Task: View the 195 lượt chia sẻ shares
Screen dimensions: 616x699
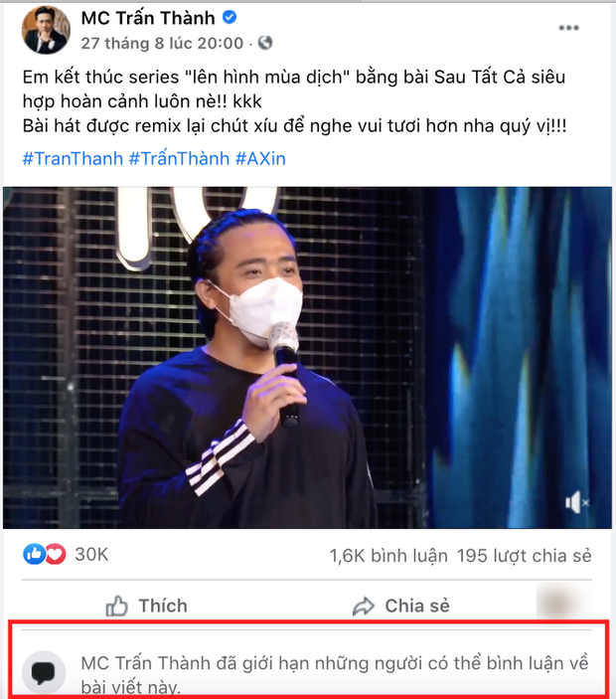Action: (525, 555)
